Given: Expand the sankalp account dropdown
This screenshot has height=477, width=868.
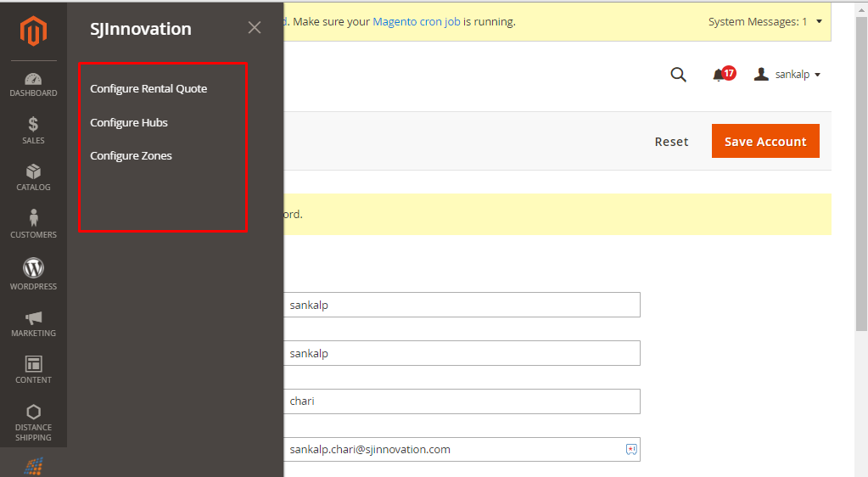Looking at the screenshot, I should point(787,74).
